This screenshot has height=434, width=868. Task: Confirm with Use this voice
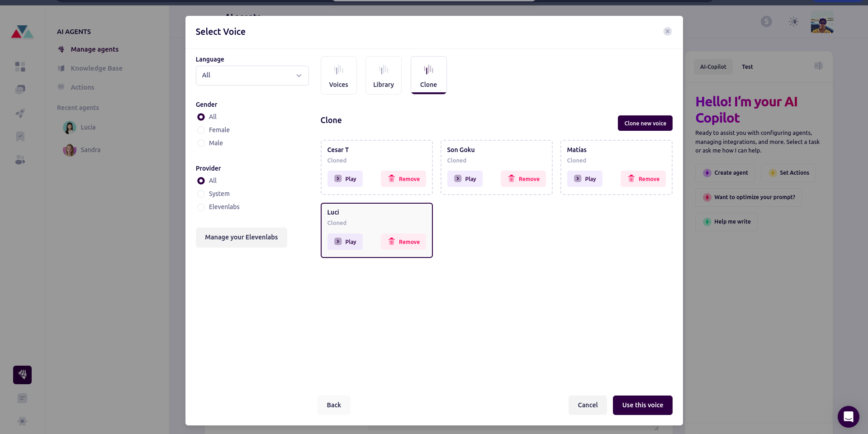tap(642, 405)
